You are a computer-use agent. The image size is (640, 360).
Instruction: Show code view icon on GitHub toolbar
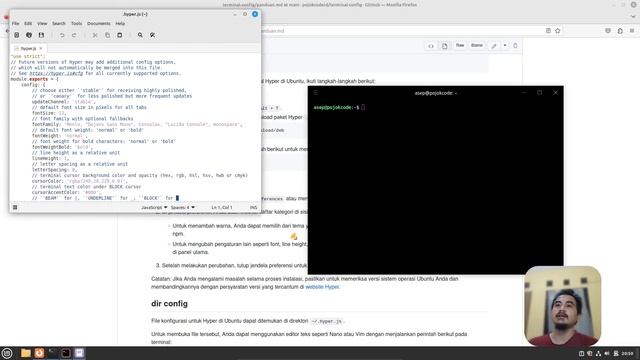pos(431,46)
